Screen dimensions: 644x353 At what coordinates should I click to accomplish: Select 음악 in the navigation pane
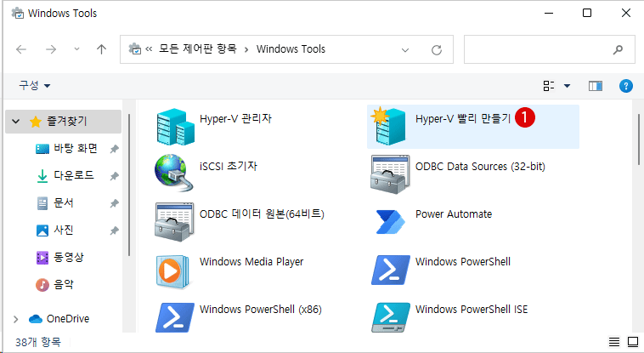pos(64,284)
